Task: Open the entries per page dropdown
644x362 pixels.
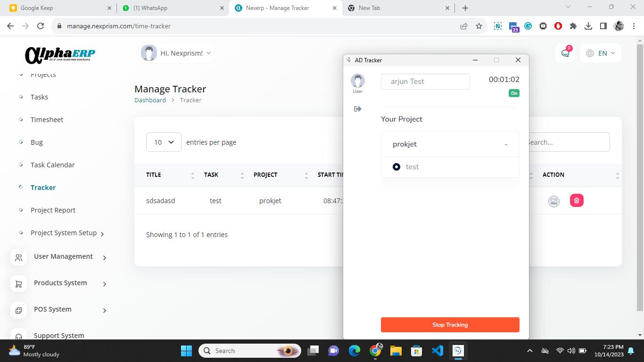Action: pyautogui.click(x=164, y=142)
